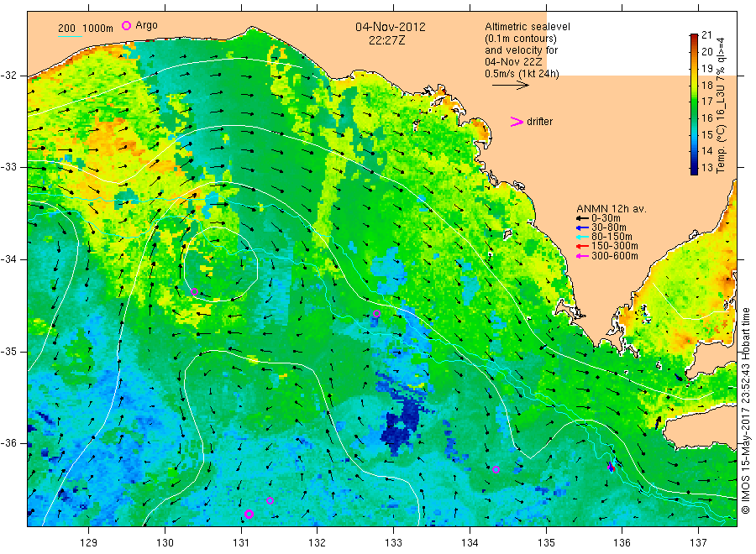Click the "Argo" legend label
The width and height of the screenshot is (756, 554).
tap(146, 25)
